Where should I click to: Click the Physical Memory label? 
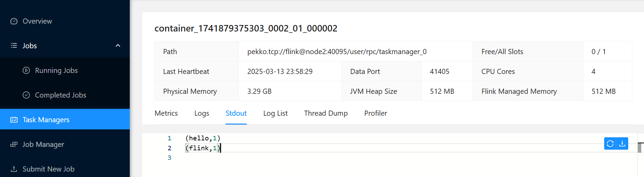(x=190, y=91)
